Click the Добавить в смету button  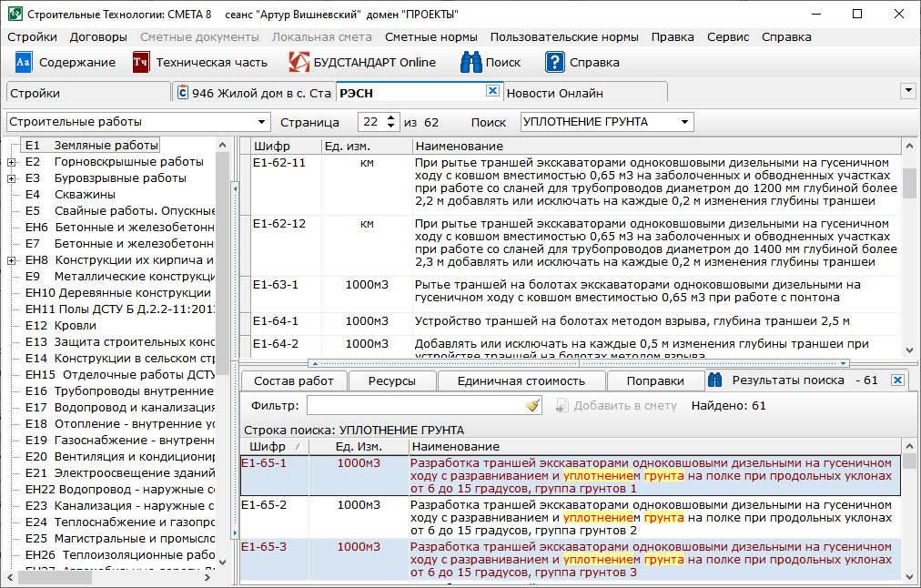[617, 405]
